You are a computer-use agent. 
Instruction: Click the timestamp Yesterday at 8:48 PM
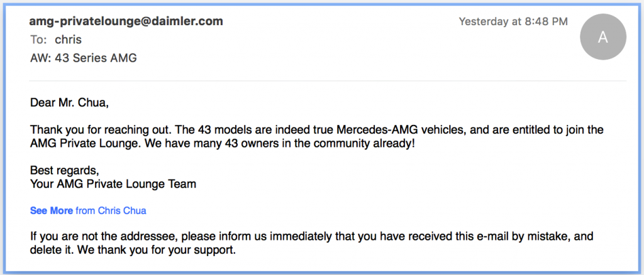pyautogui.click(x=513, y=21)
